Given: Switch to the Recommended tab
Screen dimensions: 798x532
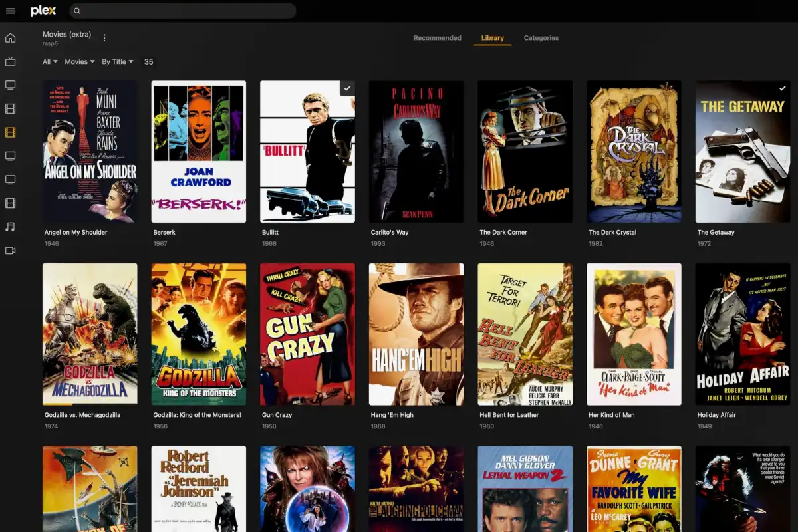Looking at the screenshot, I should click(437, 38).
